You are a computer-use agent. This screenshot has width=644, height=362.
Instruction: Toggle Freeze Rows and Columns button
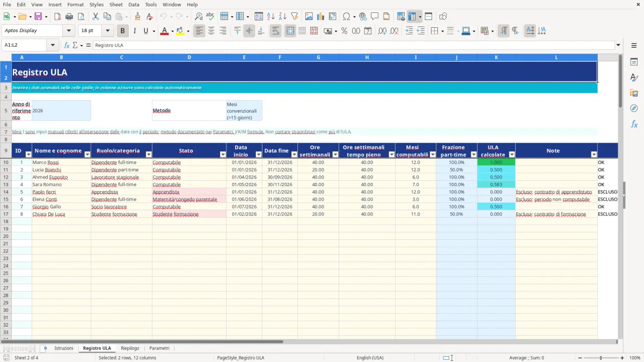[x=412, y=17]
